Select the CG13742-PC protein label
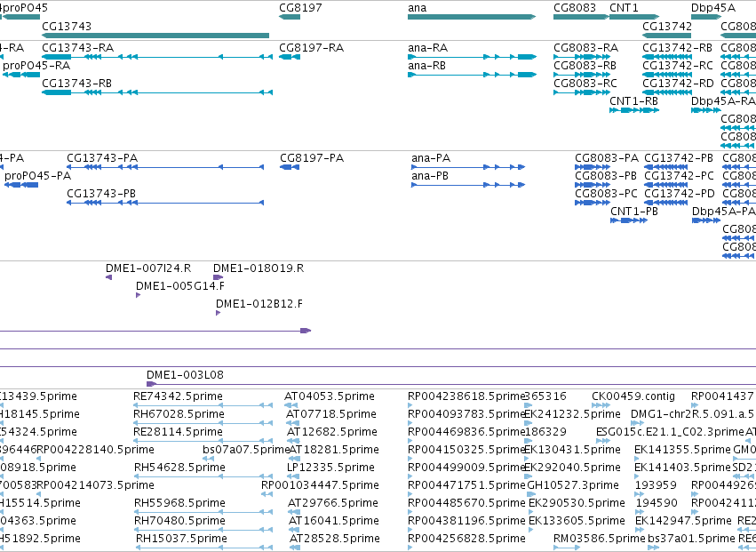756x552 pixels. pos(680,176)
